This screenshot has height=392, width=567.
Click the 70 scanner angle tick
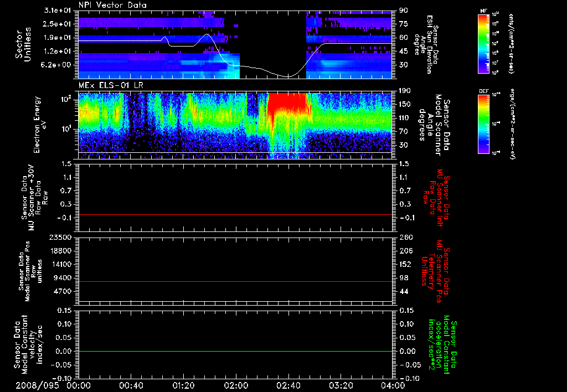click(x=404, y=131)
